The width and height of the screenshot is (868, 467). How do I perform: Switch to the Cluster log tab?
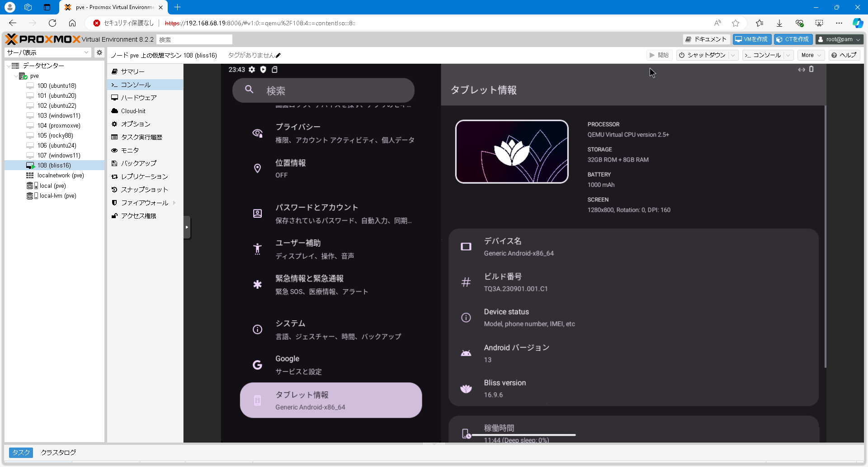58,453
